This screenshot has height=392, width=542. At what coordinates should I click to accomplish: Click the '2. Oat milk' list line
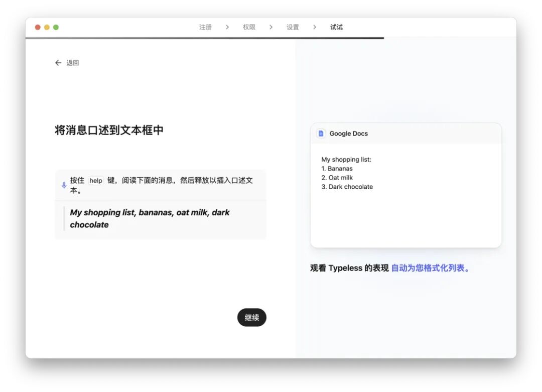[x=337, y=177]
